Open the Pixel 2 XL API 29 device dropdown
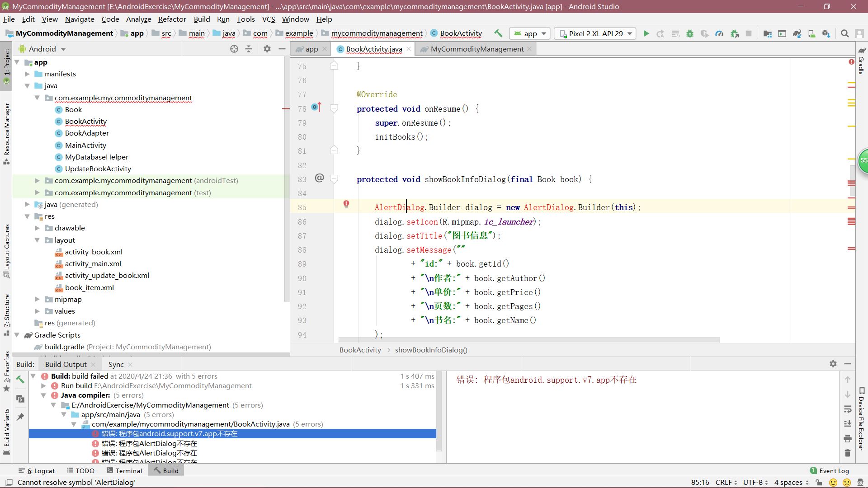The height and width of the screenshot is (488, 868). pos(595,33)
